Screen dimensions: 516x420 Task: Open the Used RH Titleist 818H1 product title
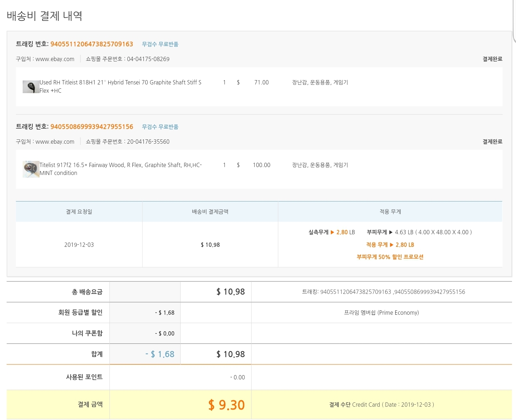(120, 83)
